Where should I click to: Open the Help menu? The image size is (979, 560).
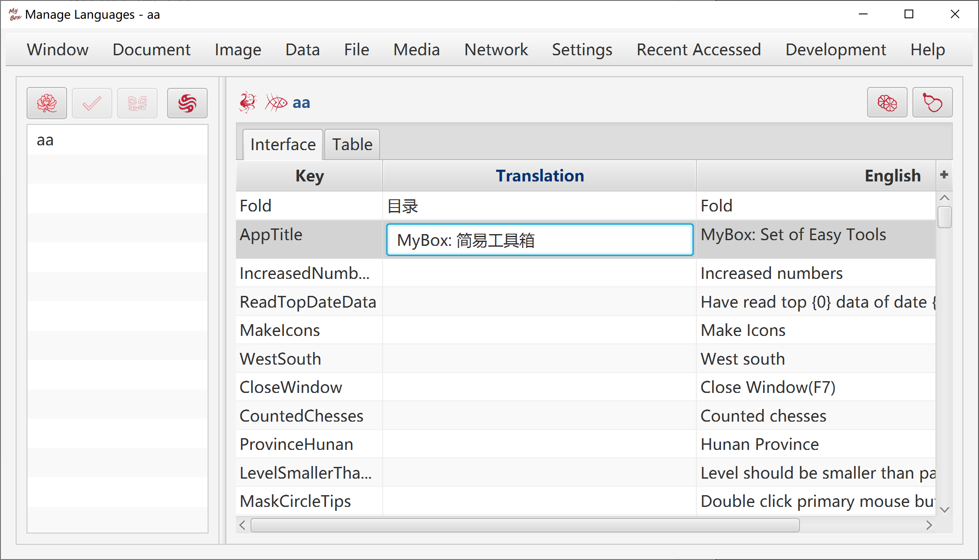928,50
